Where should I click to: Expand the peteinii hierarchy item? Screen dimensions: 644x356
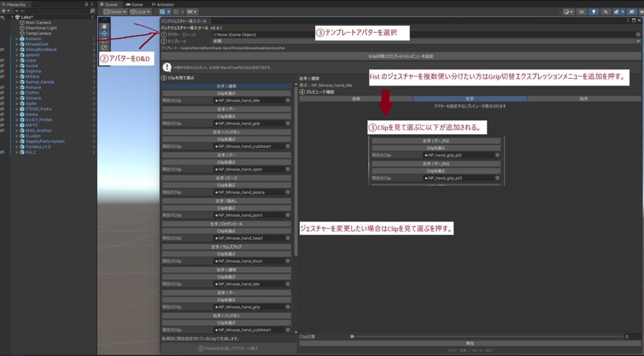tap(17, 55)
